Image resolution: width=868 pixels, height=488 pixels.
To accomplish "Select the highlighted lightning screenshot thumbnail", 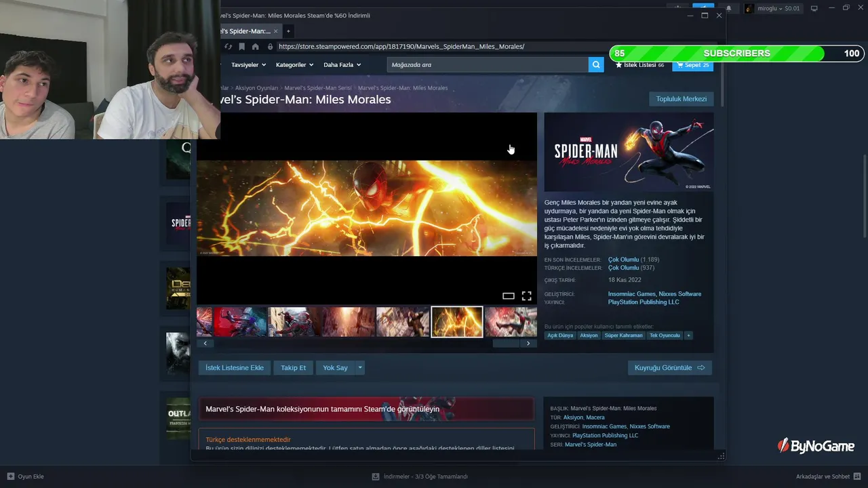I will click(x=457, y=322).
